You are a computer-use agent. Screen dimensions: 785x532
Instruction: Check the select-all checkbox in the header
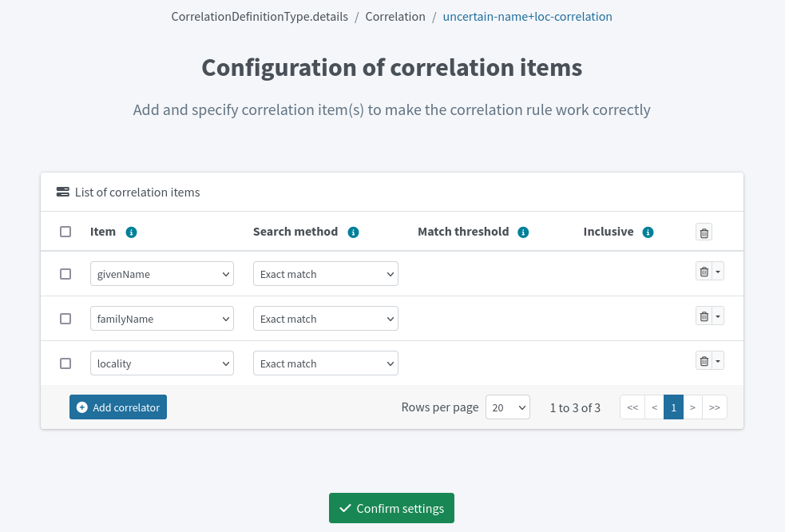pos(65,231)
